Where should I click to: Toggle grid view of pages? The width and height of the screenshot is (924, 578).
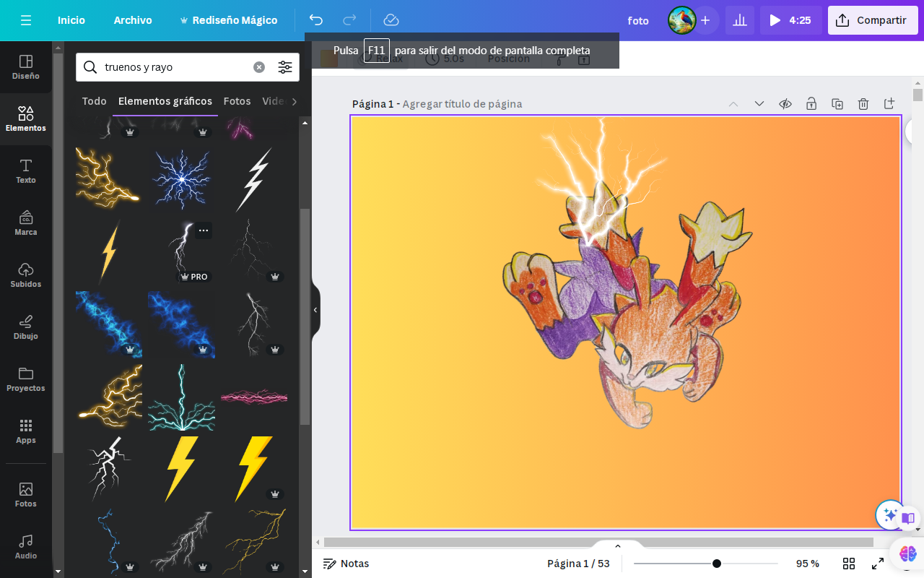849,564
